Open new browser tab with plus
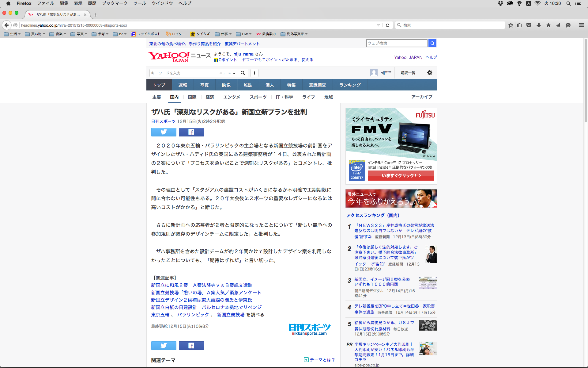588x368 pixels. click(x=95, y=15)
